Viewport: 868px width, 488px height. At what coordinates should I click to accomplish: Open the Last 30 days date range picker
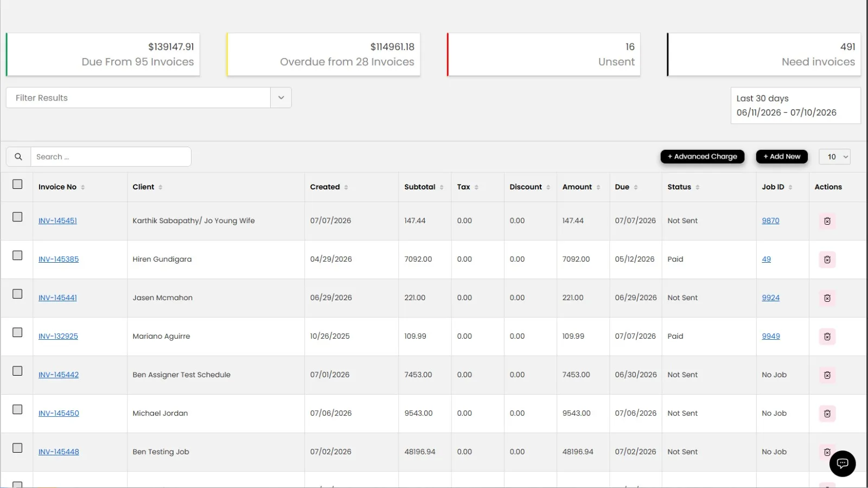[x=795, y=106]
